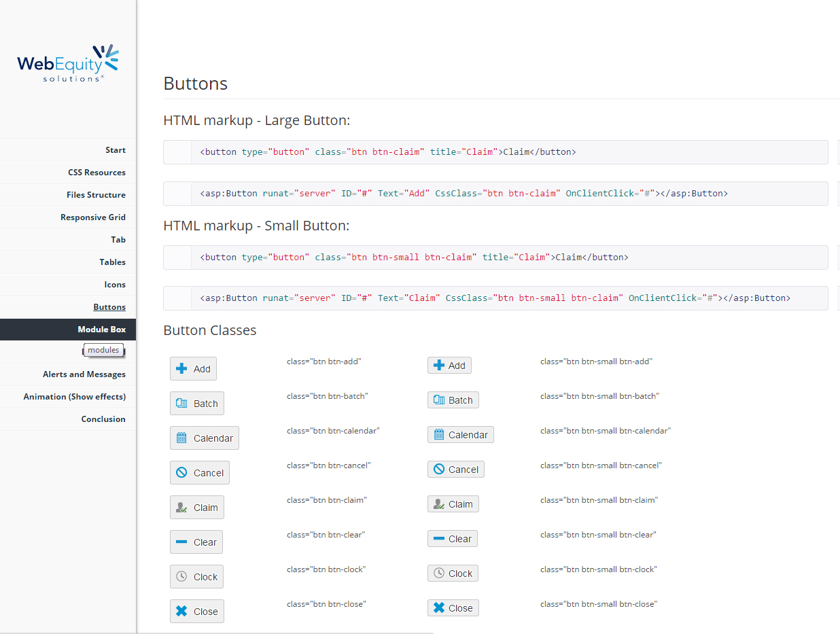Click the large Clear button
Viewport: 840px width, 634px height.
[196, 542]
